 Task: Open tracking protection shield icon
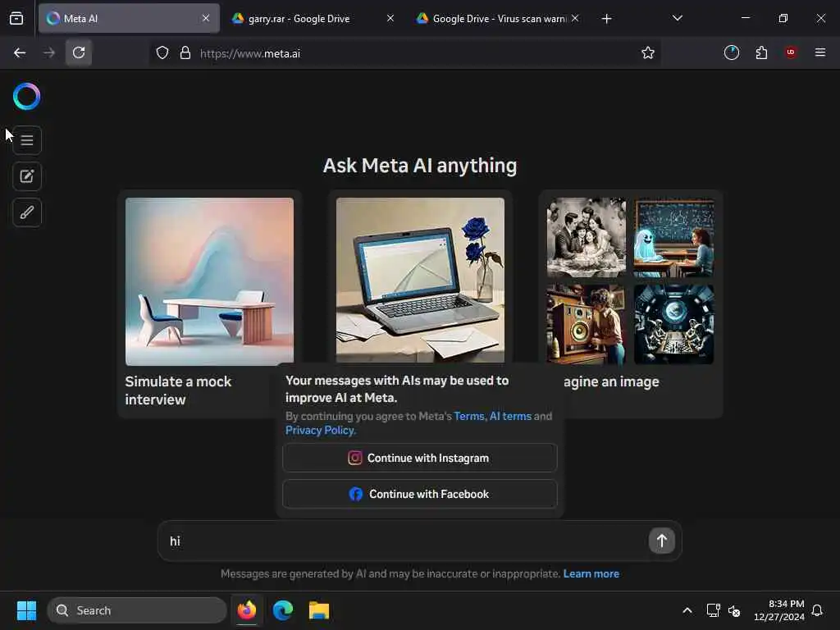coord(162,52)
